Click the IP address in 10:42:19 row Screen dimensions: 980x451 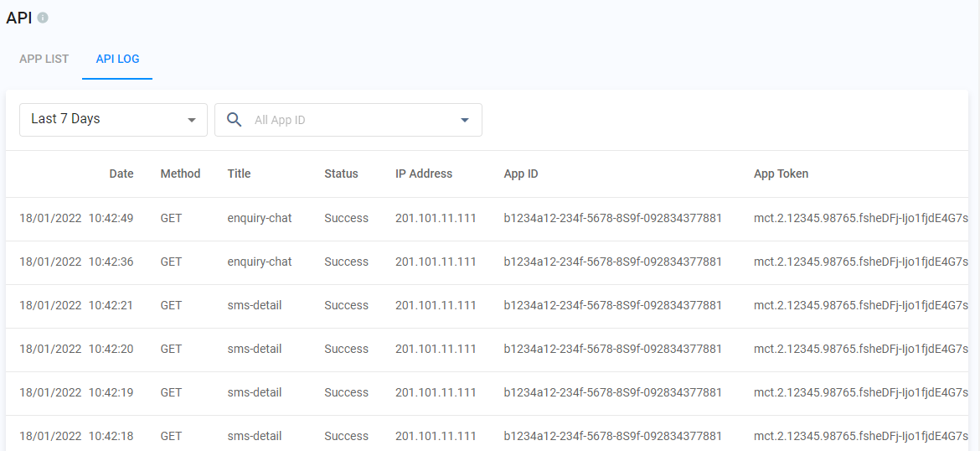tap(436, 393)
